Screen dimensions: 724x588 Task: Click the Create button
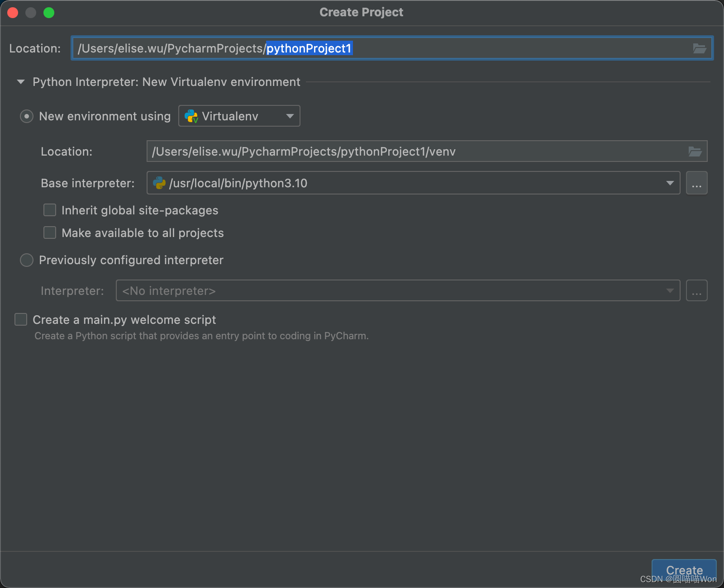[x=684, y=570]
